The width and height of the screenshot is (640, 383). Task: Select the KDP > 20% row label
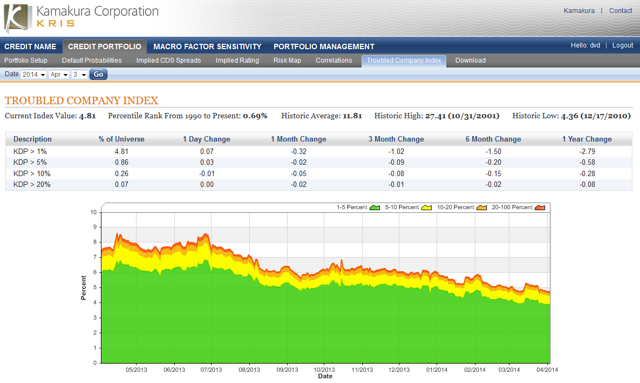tap(32, 185)
